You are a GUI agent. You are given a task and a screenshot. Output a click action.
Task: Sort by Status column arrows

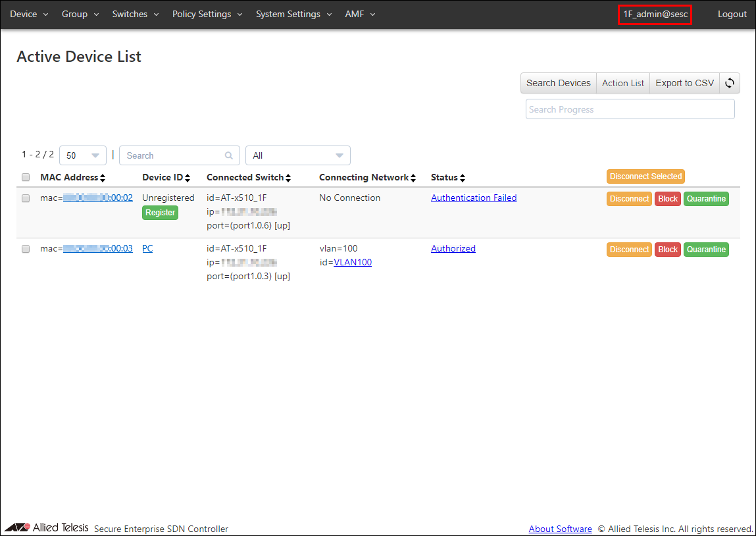pos(463,178)
